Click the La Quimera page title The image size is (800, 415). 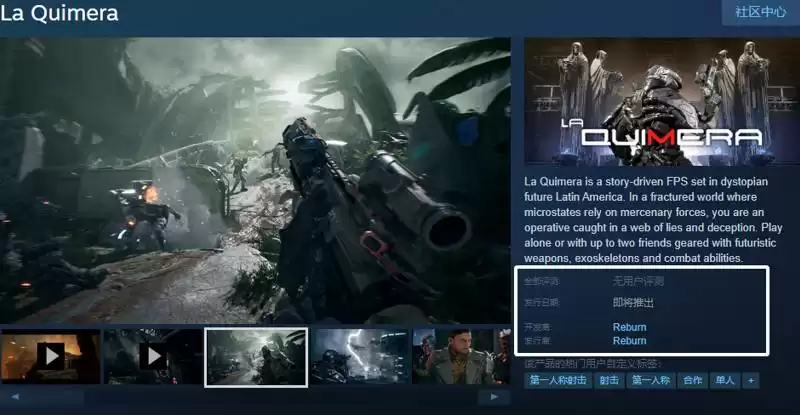(x=59, y=13)
